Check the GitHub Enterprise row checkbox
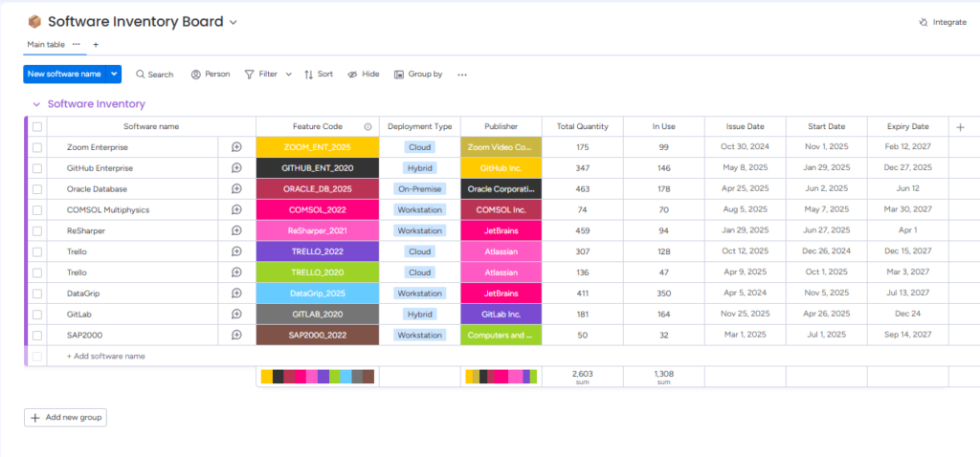The width and height of the screenshot is (980, 457). (x=37, y=168)
